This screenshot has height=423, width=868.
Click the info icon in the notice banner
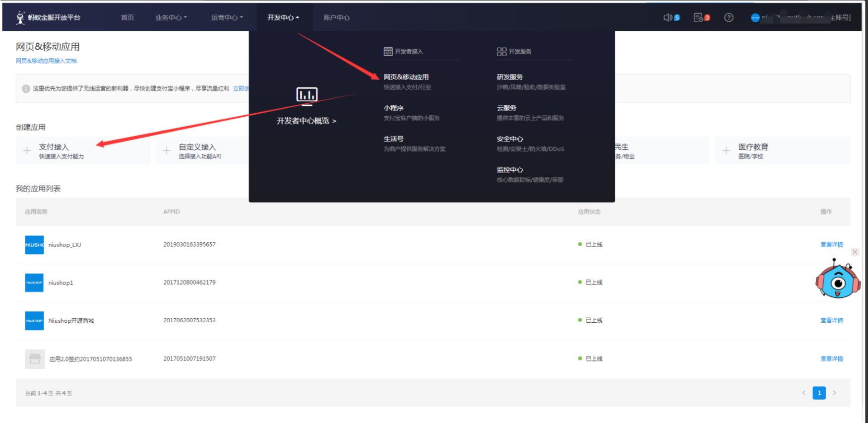26,88
